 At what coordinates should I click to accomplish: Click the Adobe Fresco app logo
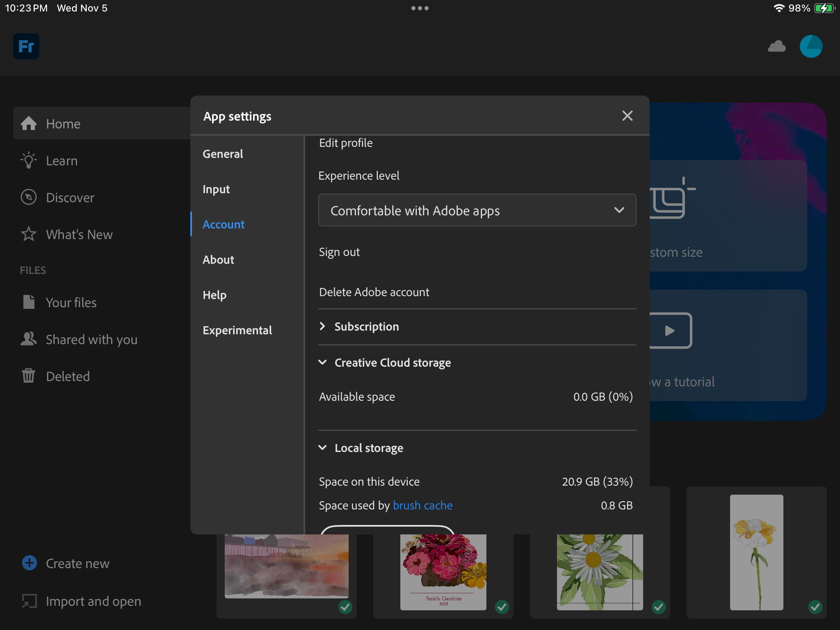pos(26,46)
